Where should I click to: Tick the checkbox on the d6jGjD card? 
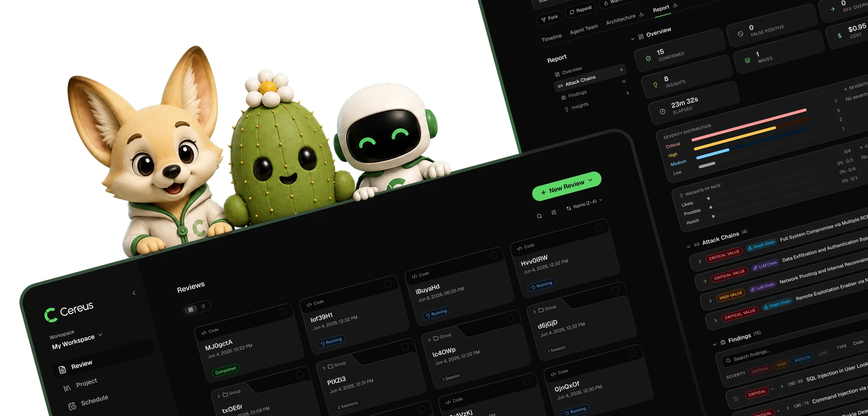pyautogui.click(x=616, y=290)
